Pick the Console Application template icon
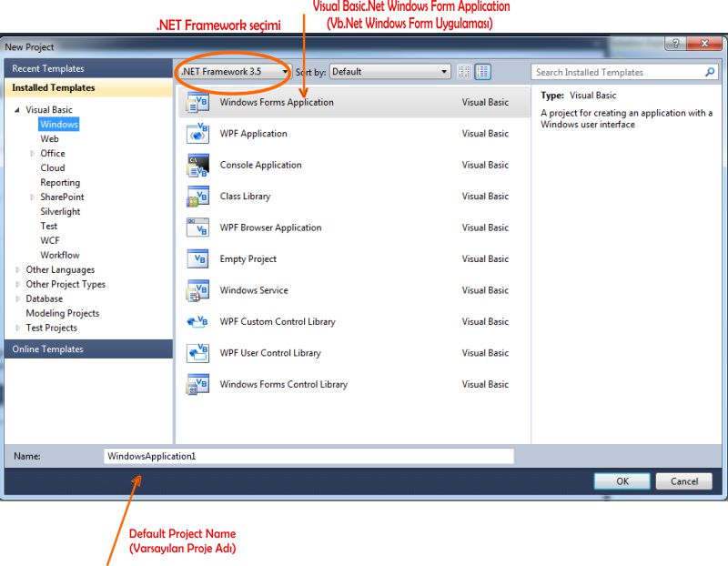 tap(197, 166)
